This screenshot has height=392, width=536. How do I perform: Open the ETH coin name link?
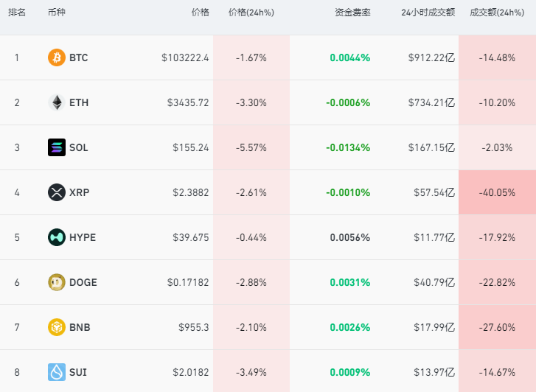[x=78, y=102]
